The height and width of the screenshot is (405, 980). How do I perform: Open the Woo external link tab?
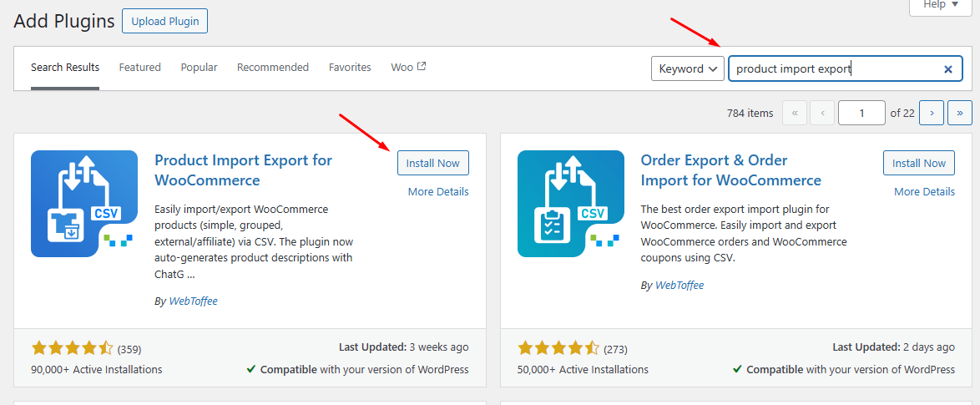click(x=408, y=67)
